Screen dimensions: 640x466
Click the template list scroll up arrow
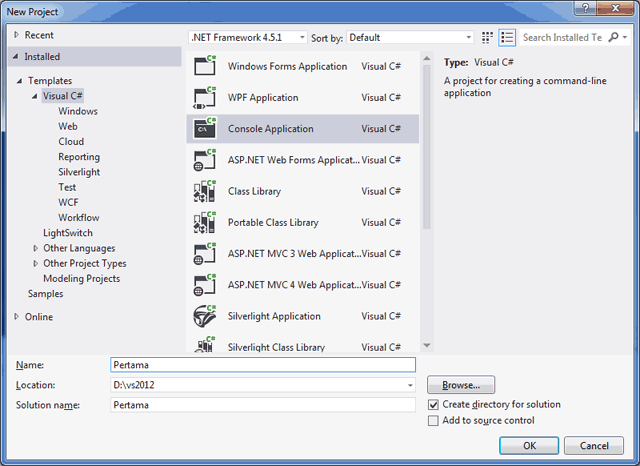pyautogui.click(x=427, y=58)
